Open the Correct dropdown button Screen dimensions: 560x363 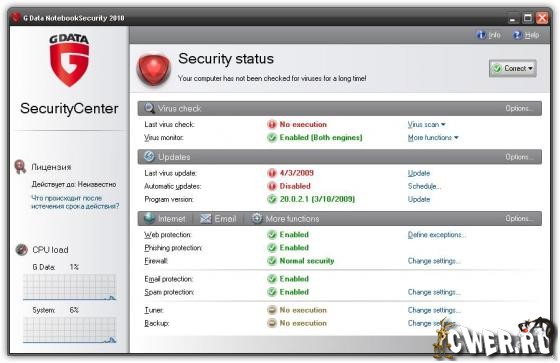pyautogui.click(x=512, y=68)
